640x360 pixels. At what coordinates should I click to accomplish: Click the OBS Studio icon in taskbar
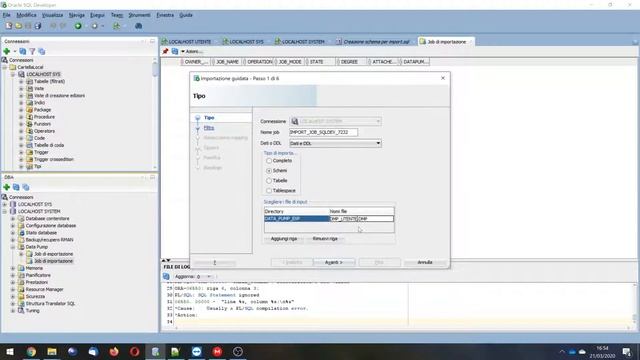pyautogui.click(x=238, y=351)
